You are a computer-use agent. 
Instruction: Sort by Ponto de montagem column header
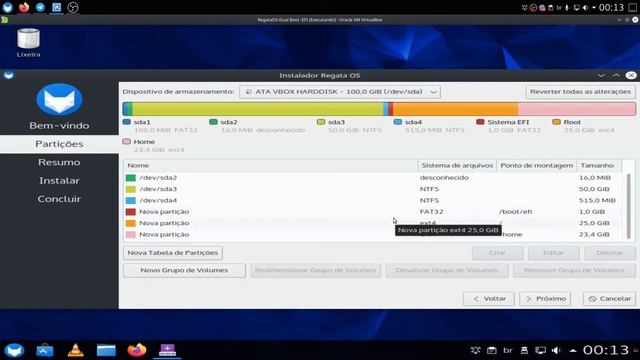536,165
